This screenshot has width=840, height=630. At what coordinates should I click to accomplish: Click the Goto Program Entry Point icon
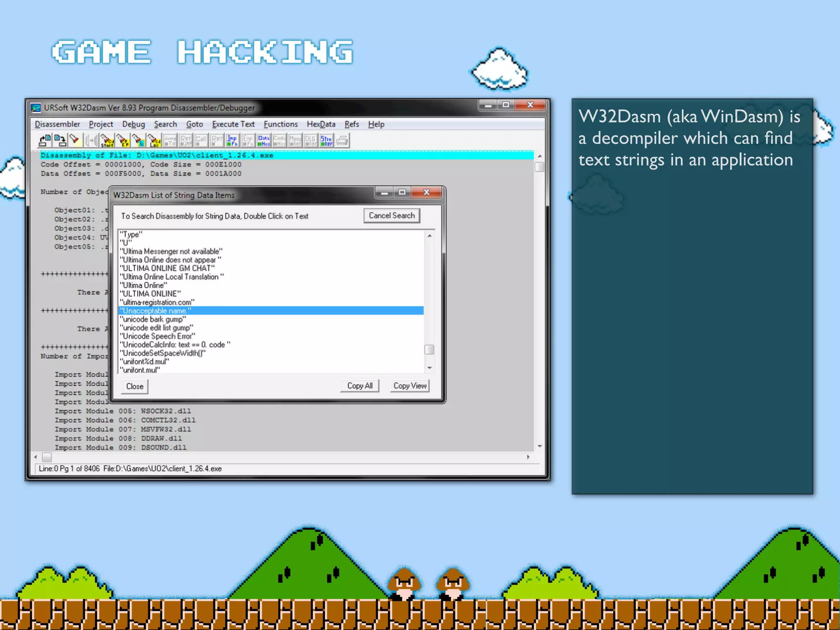tap(123, 141)
